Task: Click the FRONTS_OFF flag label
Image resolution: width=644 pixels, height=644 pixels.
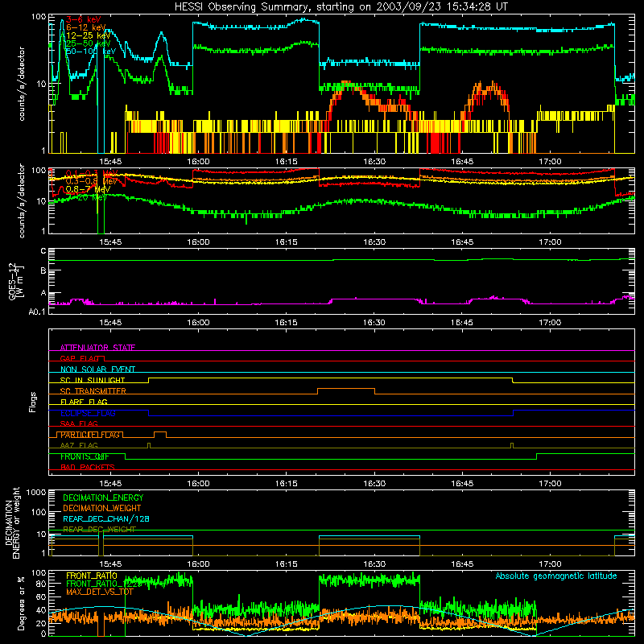Action: pyautogui.click(x=85, y=456)
